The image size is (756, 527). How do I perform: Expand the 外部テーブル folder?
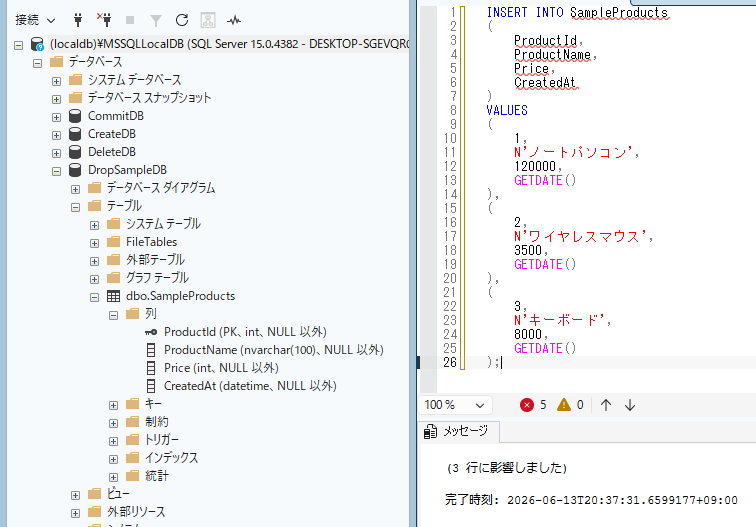[x=94, y=261]
